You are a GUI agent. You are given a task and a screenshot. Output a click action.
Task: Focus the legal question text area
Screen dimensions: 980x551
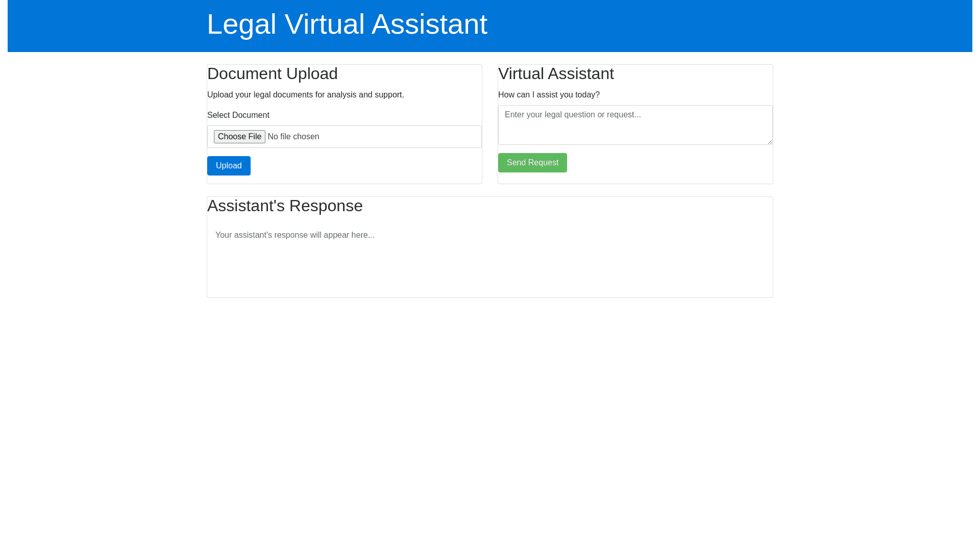(634, 125)
